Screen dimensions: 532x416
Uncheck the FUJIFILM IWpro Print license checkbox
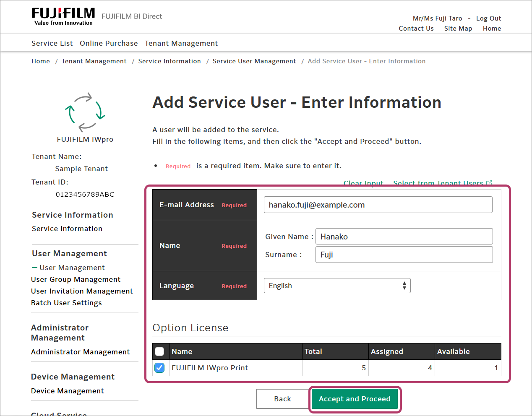[159, 368]
